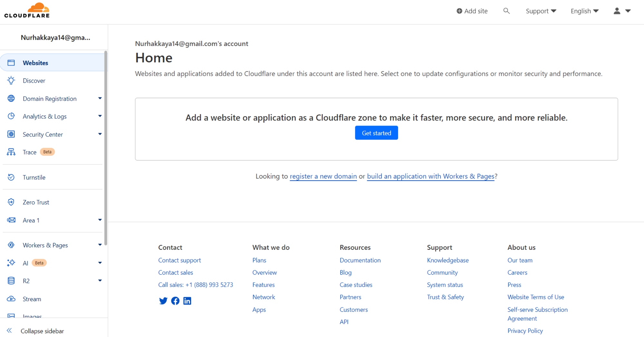Open the System status footer link

pyautogui.click(x=445, y=285)
